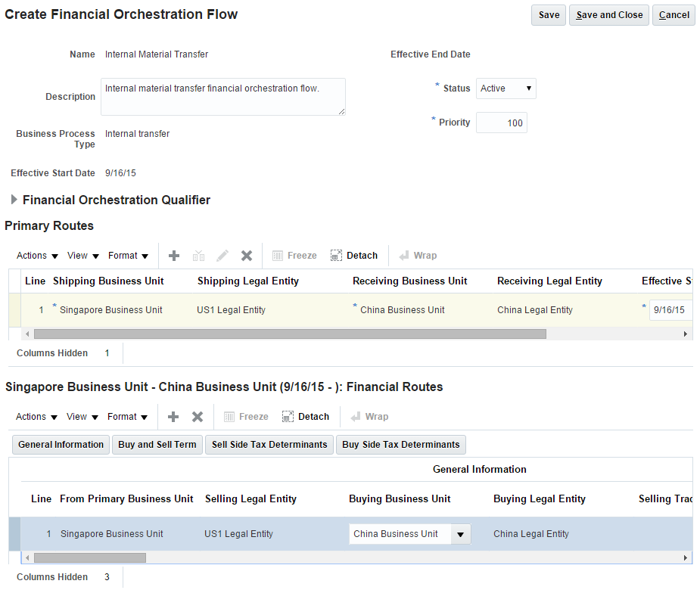Switch to the Buy and Sell Term tab
Image resolution: width=700 pixels, height=590 pixels.
click(157, 445)
